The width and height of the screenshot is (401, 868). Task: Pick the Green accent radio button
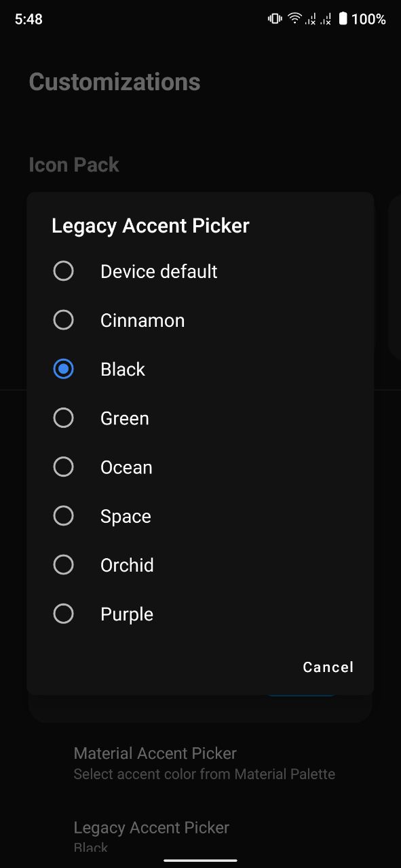(x=63, y=418)
